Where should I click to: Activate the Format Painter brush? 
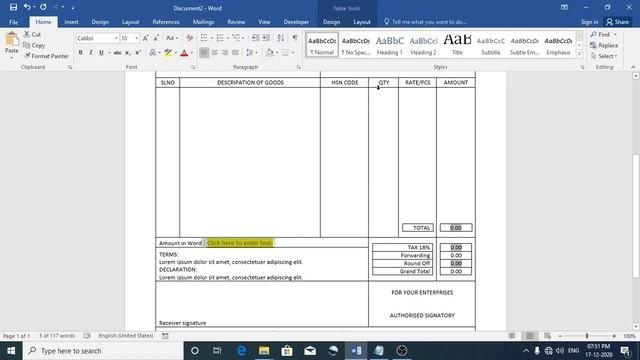coord(46,56)
